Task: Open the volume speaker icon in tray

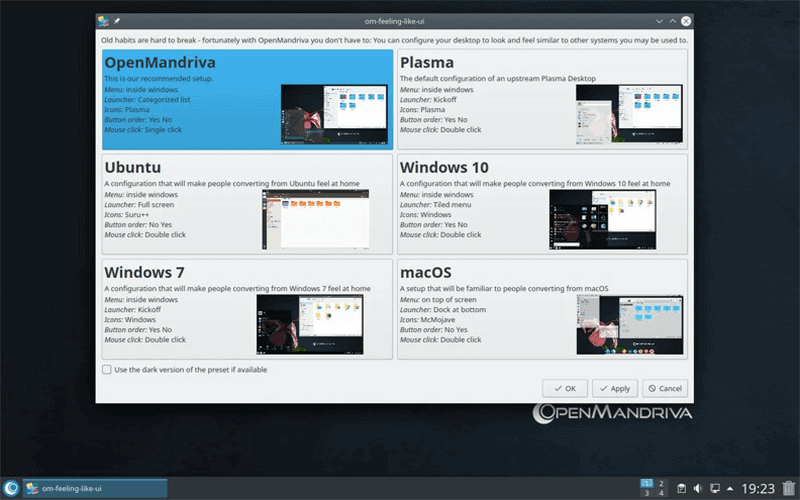Action: [698, 488]
